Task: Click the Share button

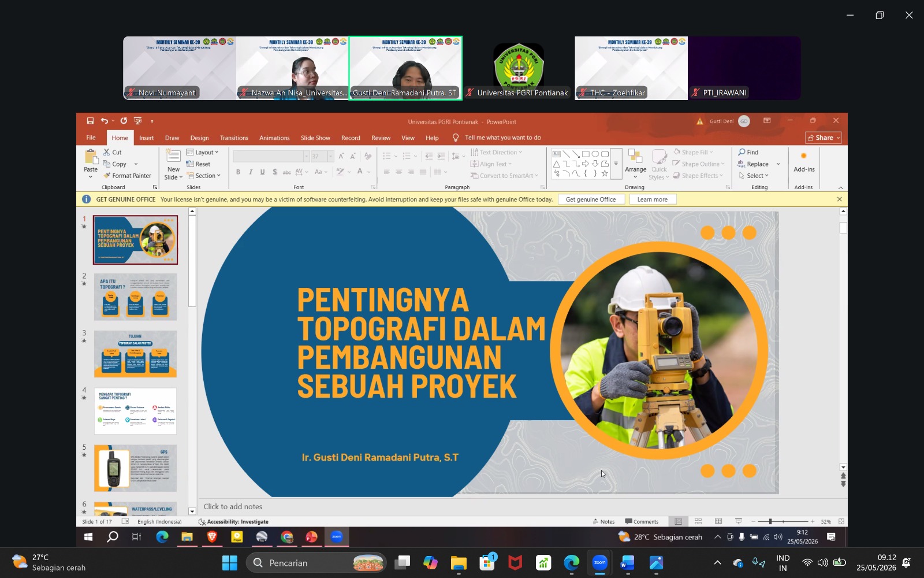Action: (x=824, y=138)
